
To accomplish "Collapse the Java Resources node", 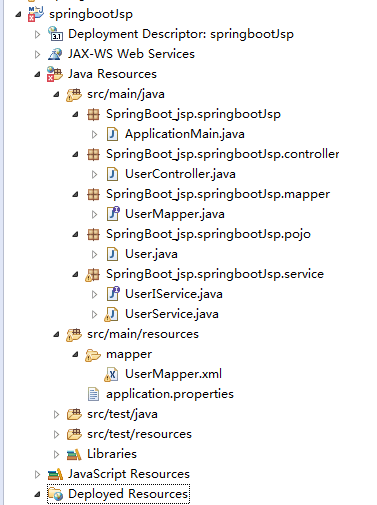I will point(37,74).
